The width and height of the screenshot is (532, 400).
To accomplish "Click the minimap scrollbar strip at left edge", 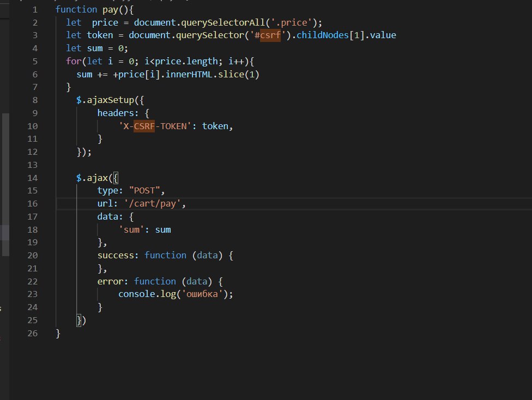I will 5,185.
